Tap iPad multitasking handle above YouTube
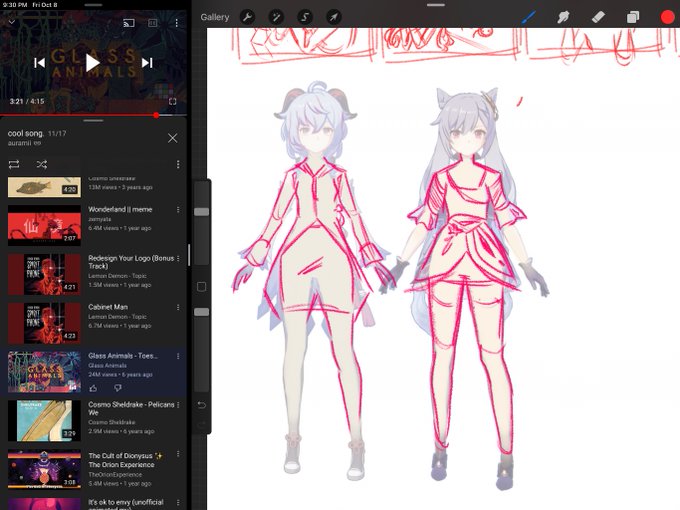The height and width of the screenshot is (510, 680). (93, 5)
